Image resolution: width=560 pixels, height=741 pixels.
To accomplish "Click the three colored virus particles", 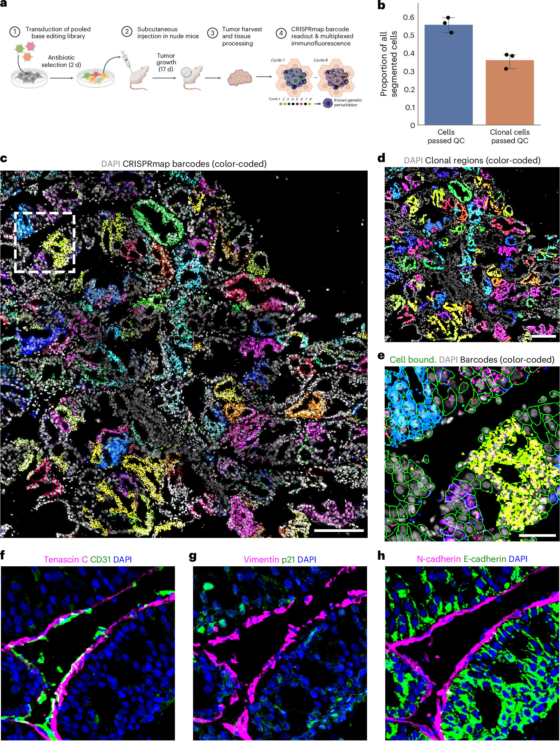I will pos(25,51).
